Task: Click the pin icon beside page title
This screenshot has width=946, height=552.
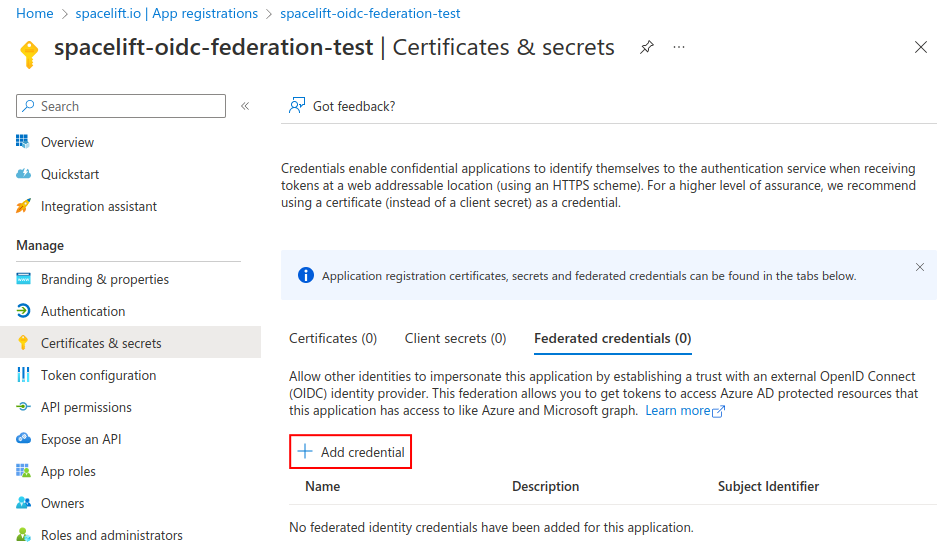Action: [x=647, y=47]
